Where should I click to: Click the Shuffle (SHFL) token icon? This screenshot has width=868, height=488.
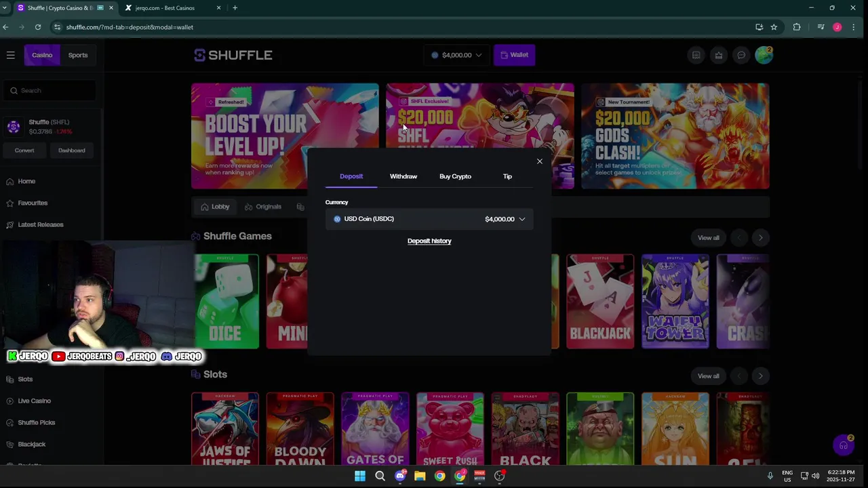[x=14, y=127]
